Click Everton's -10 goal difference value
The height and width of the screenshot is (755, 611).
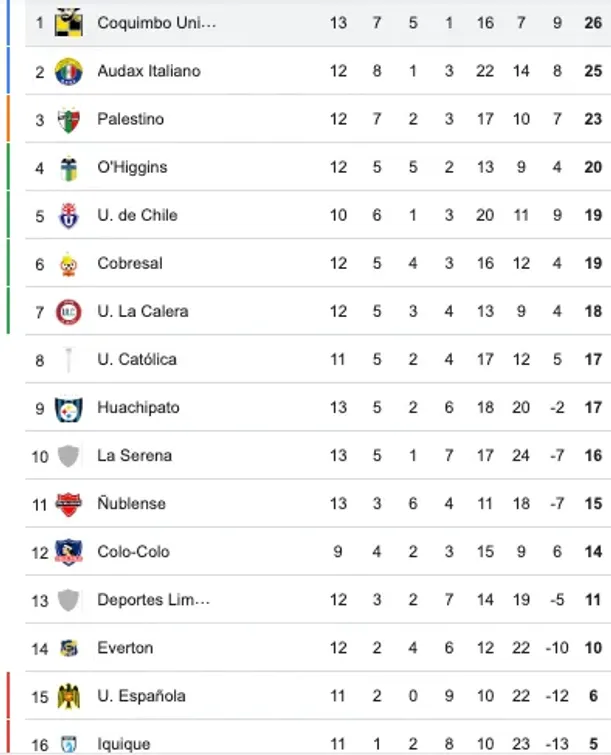(556, 648)
